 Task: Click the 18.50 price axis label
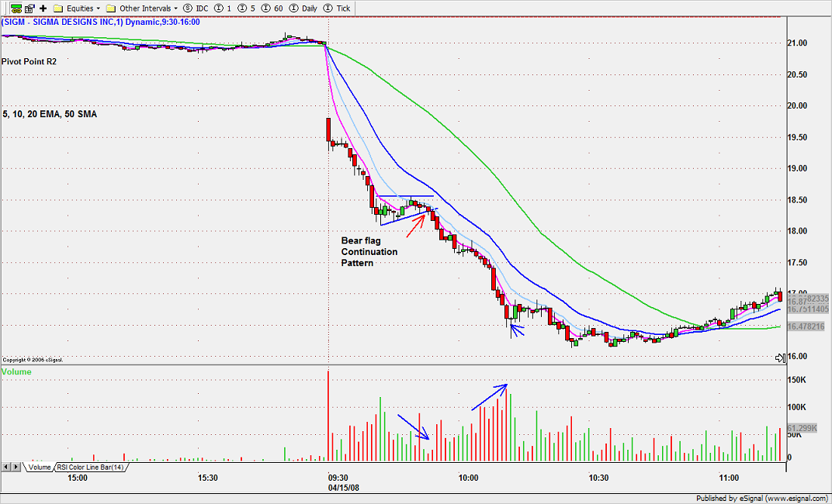(797, 200)
